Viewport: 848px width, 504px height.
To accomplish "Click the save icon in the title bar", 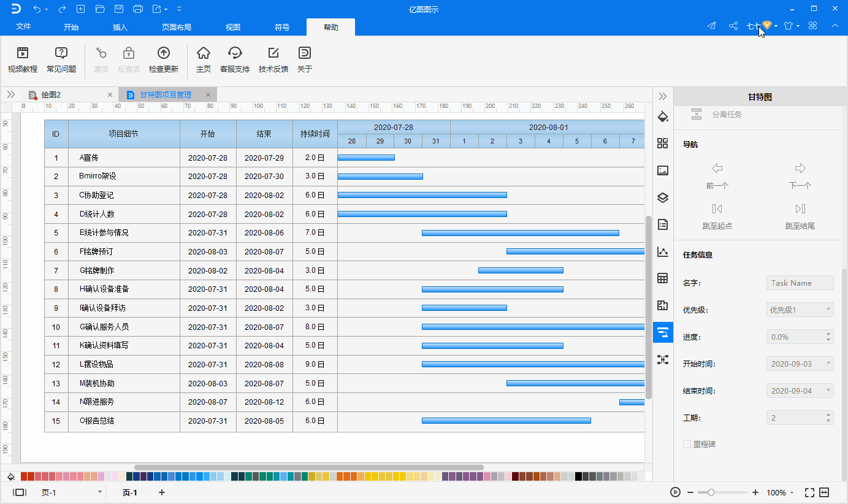I will click(119, 9).
